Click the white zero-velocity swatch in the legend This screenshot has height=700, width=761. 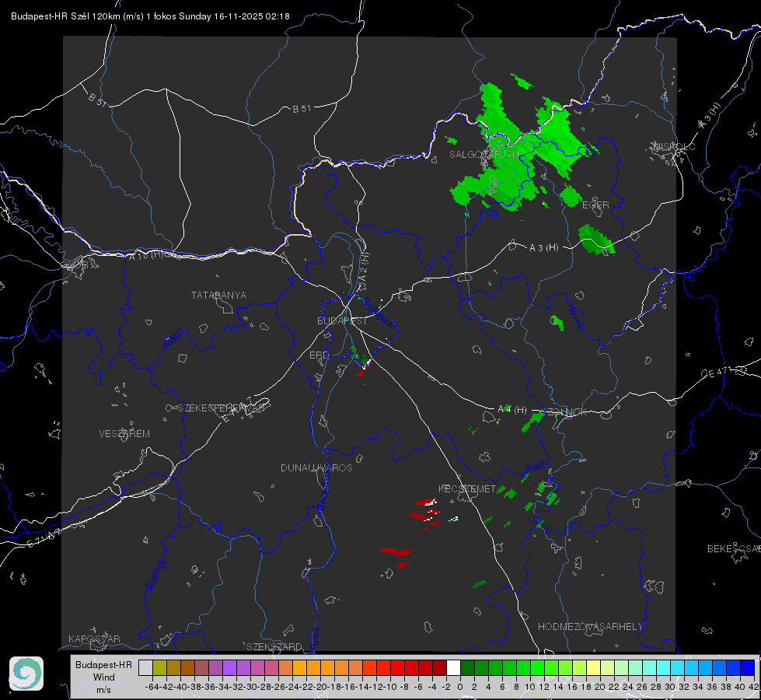[453, 667]
